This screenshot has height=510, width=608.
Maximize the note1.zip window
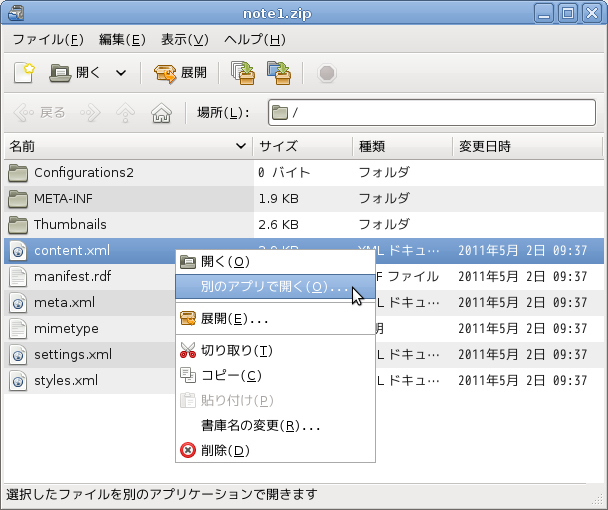[x=568, y=14]
